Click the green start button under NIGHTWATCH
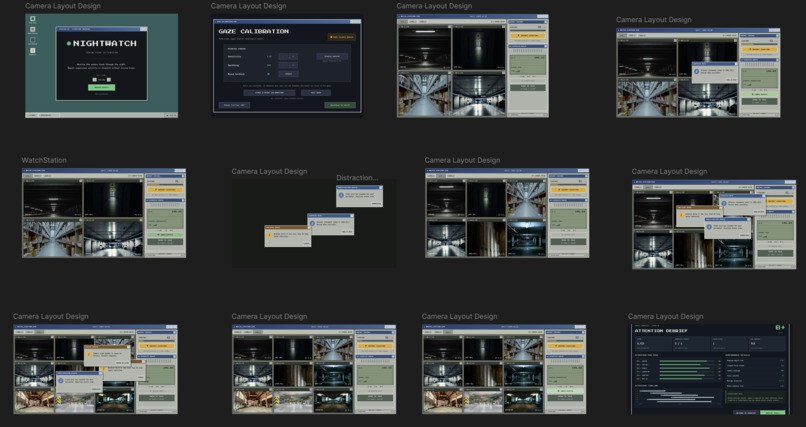 [x=102, y=87]
